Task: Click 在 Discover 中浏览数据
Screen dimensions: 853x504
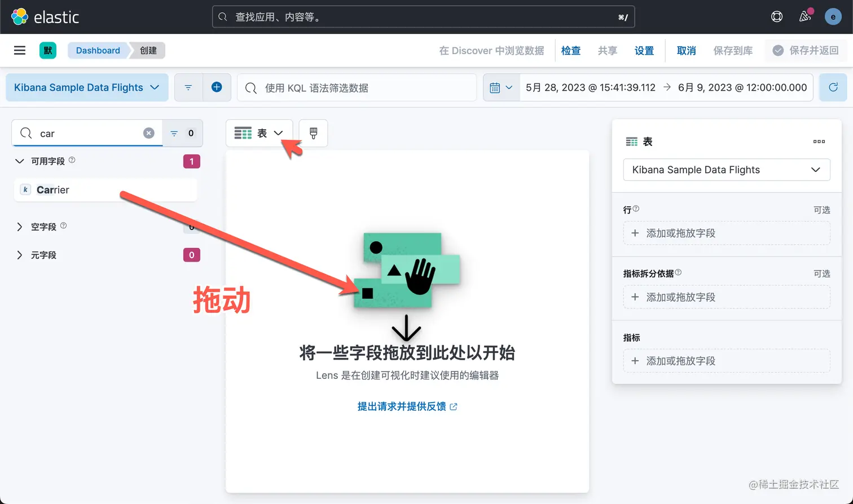Action: (491, 50)
